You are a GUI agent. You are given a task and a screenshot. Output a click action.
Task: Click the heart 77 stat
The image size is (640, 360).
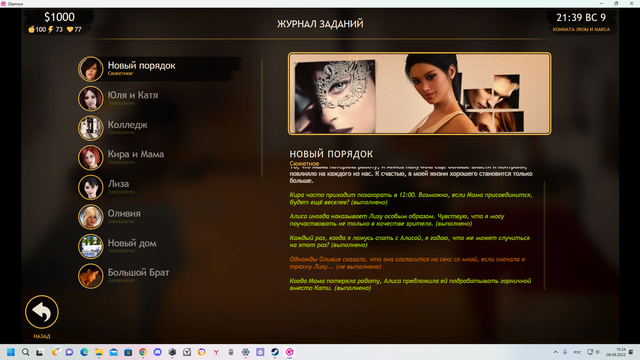pyautogui.click(x=74, y=29)
